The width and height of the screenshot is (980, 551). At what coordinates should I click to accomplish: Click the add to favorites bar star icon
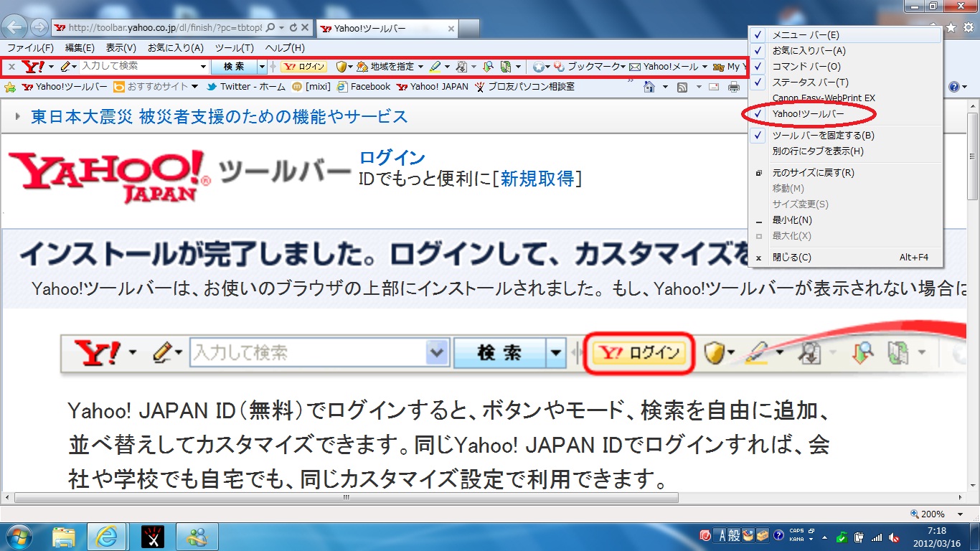[x=10, y=87]
